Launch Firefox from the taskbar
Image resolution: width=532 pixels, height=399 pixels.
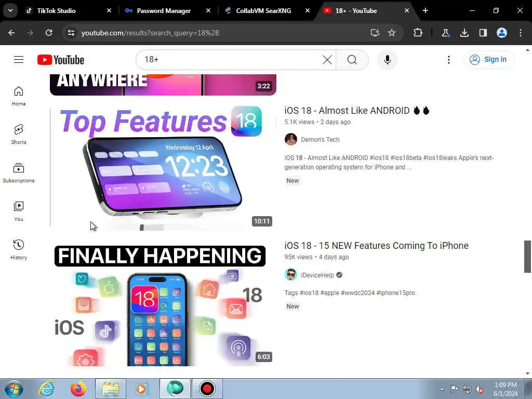tap(78, 389)
